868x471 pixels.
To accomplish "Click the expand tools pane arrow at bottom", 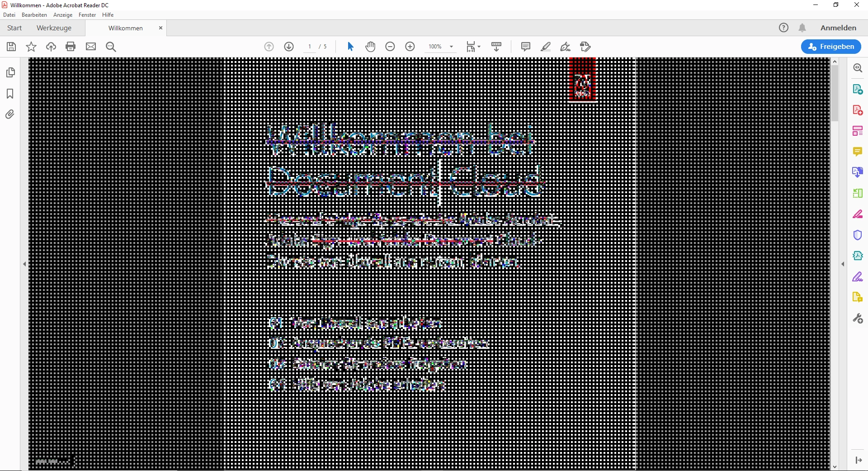I will [x=858, y=460].
